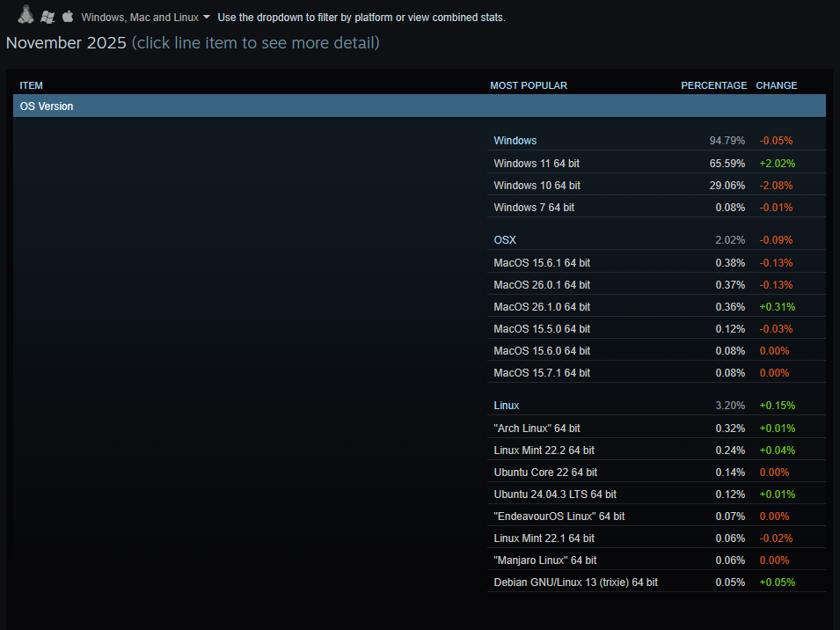Click the +0.31% change value
Viewport: 840px width, 630px height.
coord(777,306)
